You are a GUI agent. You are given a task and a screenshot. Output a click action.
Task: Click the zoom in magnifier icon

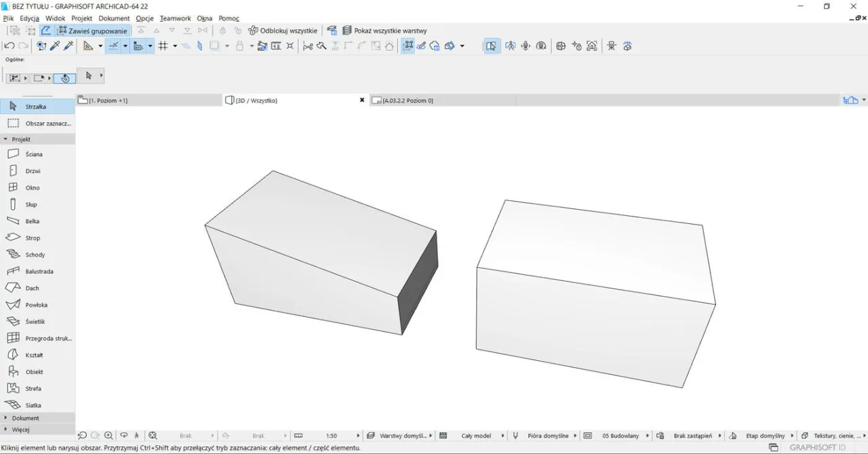pos(108,436)
